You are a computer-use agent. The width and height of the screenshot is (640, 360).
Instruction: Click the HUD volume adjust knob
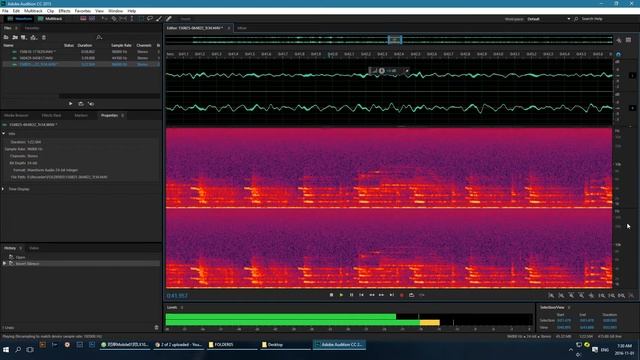click(382, 71)
